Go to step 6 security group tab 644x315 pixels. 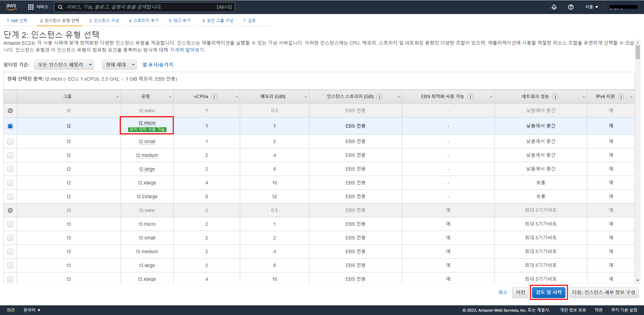[x=218, y=20]
